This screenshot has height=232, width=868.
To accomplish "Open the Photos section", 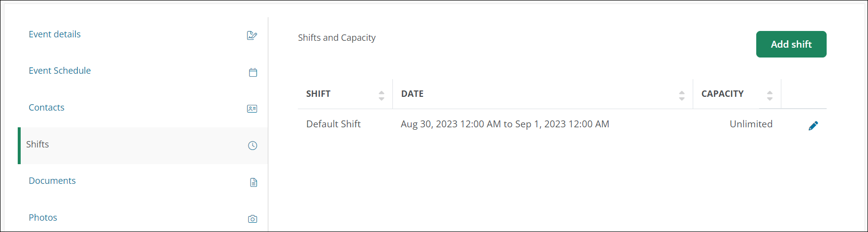I will pyautogui.click(x=43, y=218).
